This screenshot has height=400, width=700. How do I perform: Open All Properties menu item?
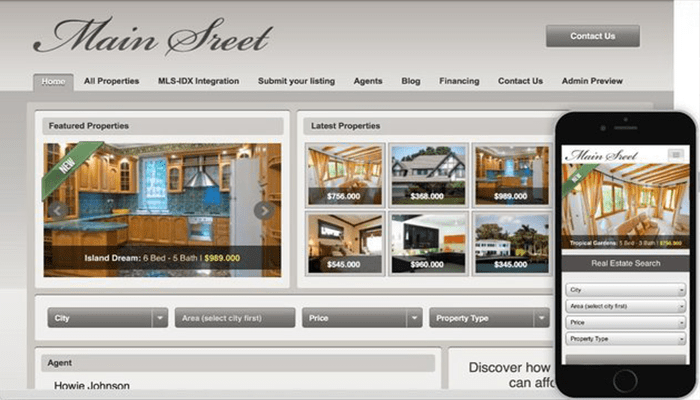pos(111,81)
